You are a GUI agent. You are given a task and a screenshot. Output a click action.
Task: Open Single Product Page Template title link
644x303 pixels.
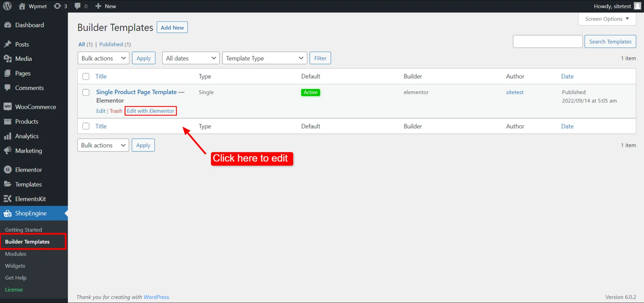137,92
